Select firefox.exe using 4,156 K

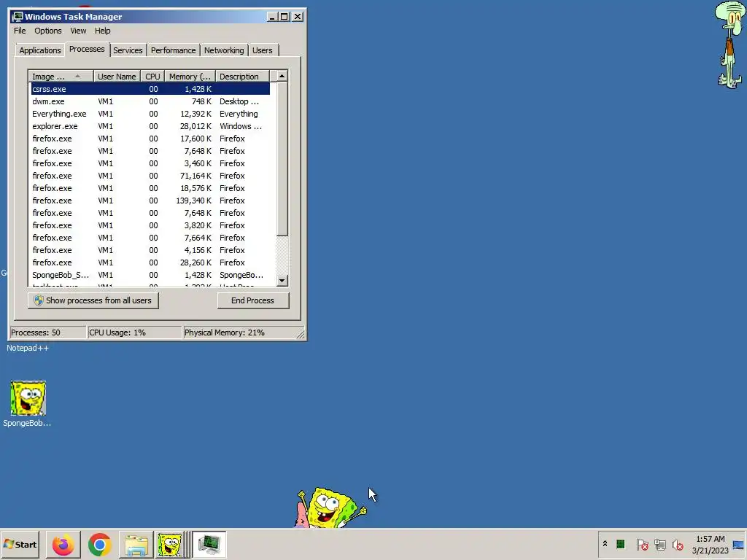tap(150, 250)
